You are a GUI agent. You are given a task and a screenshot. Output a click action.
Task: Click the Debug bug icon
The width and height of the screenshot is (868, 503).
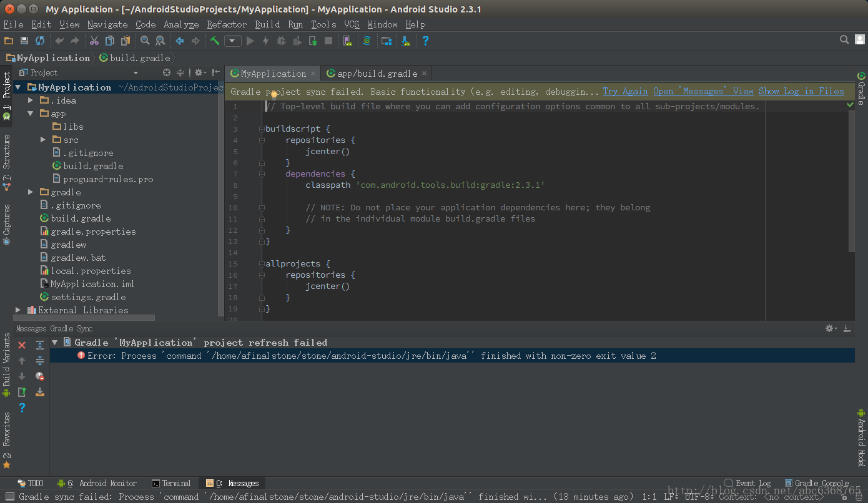click(x=282, y=41)
